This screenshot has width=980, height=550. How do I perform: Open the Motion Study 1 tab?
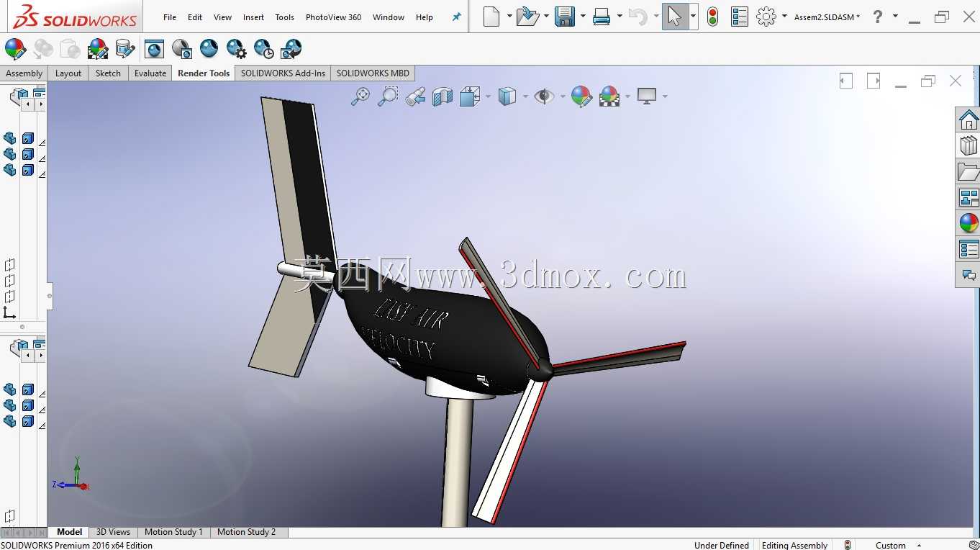point(173,532)
